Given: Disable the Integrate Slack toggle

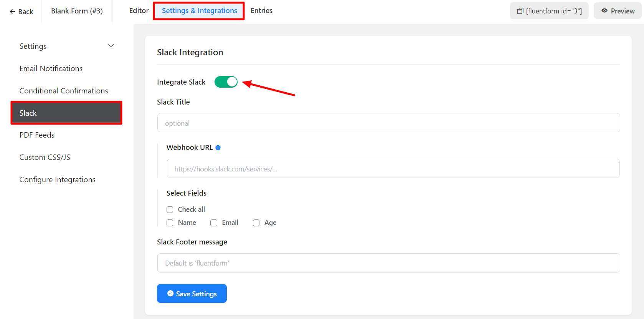Looking at the screenshot, I should 226,82.
